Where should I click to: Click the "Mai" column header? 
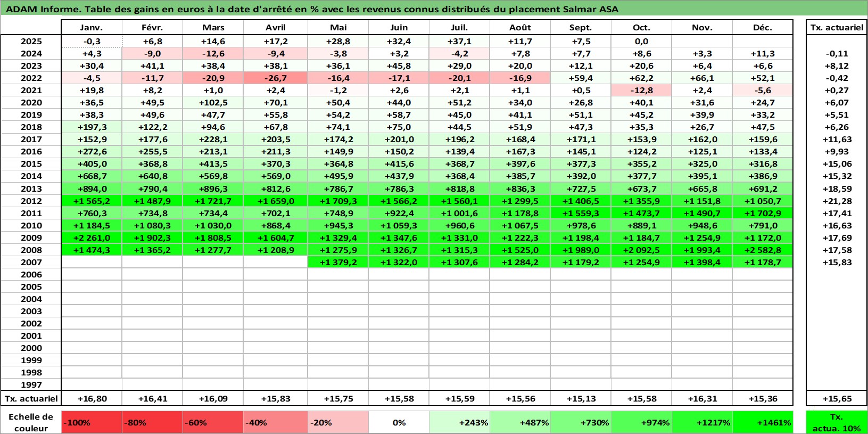click(x=338, y=28)
